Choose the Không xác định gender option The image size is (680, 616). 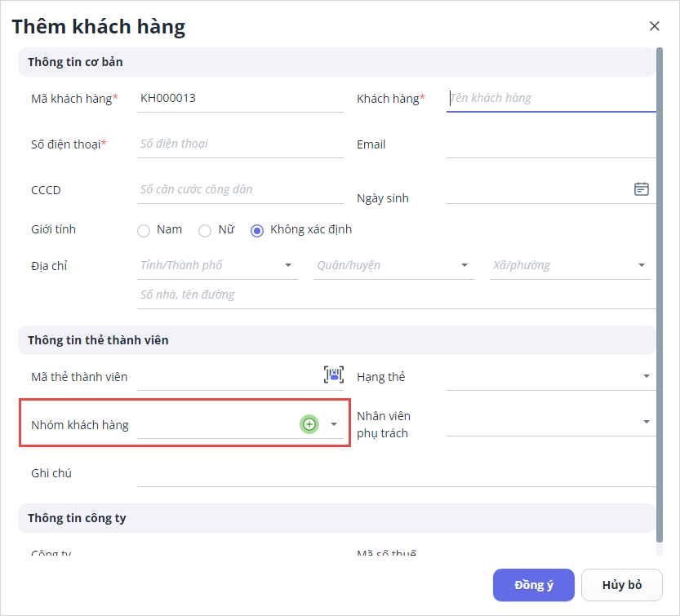(x=258, y=230)
